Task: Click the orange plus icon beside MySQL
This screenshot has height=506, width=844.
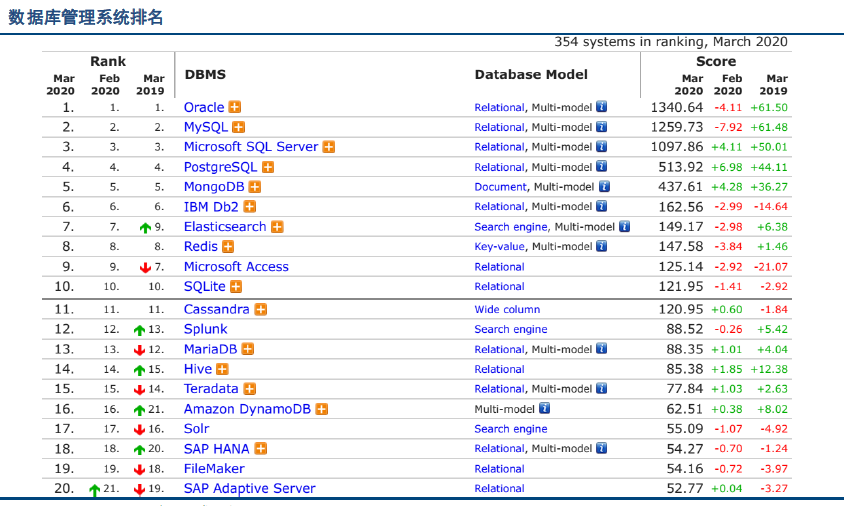Action: (x=238, y=127)
